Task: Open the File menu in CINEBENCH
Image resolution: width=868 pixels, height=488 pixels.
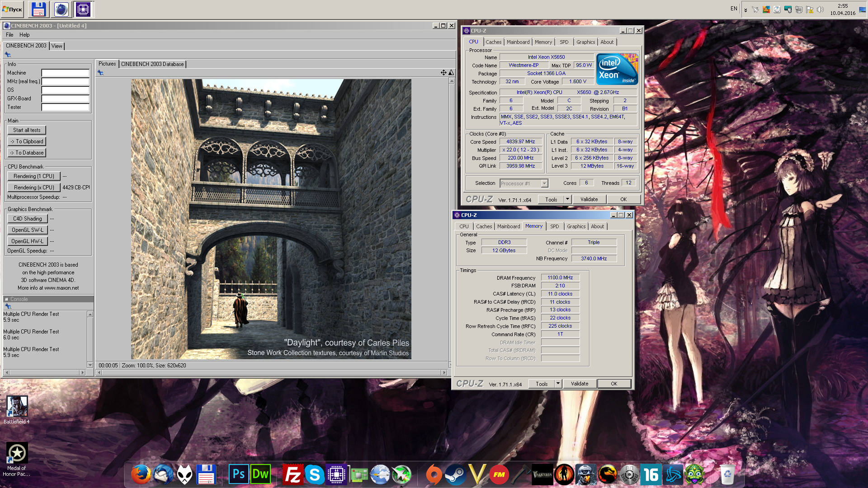Action: click(x=9, y=35)
